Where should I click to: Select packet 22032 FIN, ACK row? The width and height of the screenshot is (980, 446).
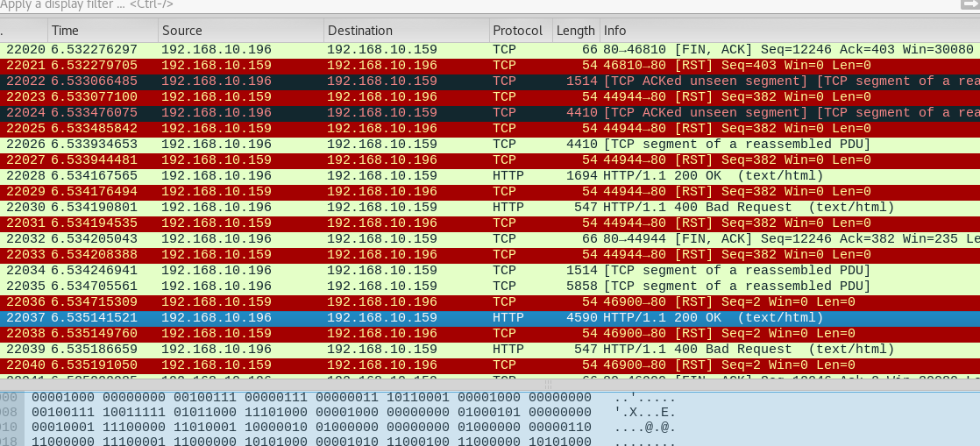438,239
